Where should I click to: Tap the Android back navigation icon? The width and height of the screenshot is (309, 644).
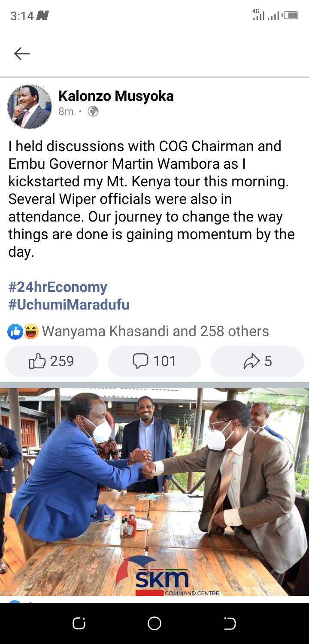tap(230, 623)
